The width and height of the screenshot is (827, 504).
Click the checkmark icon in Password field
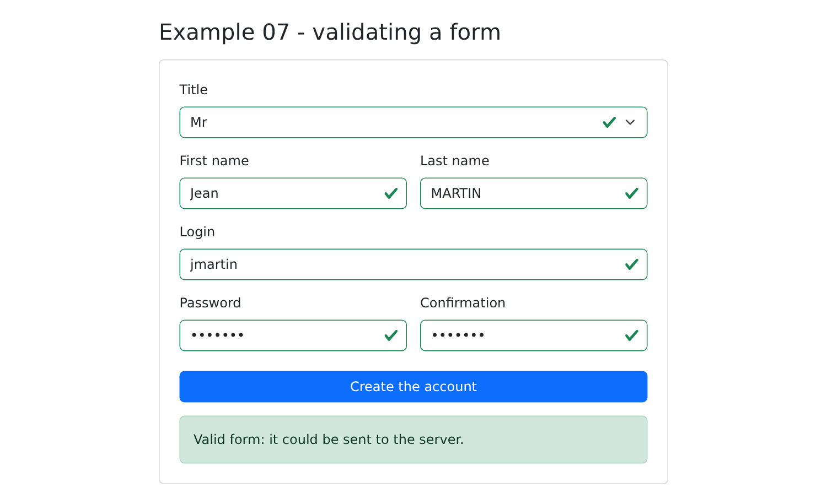click(x=391, y=335)
